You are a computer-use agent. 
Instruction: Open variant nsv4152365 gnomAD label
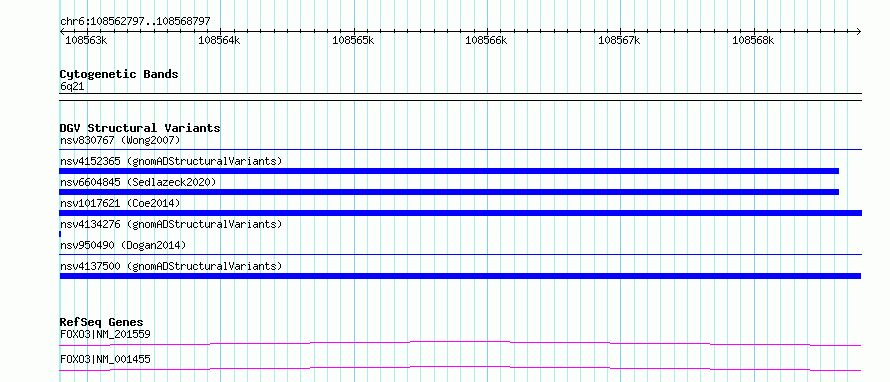tap(171, 161)
